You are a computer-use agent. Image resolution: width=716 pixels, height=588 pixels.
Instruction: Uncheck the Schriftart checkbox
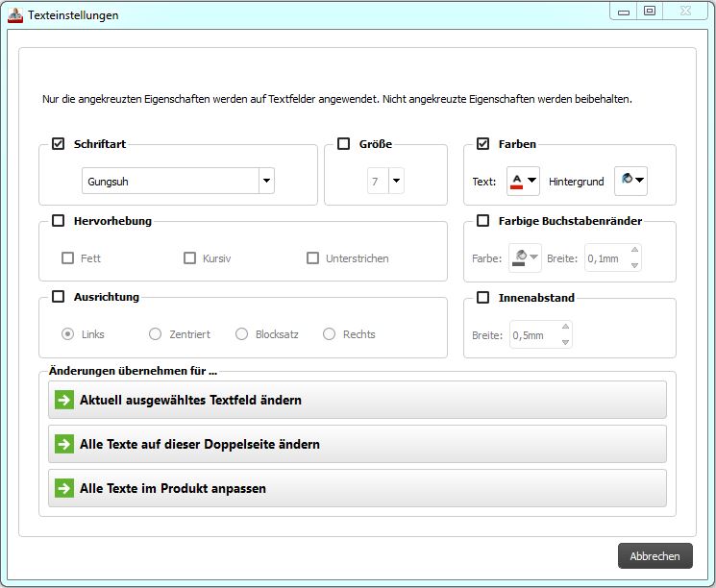click(58, 144)
